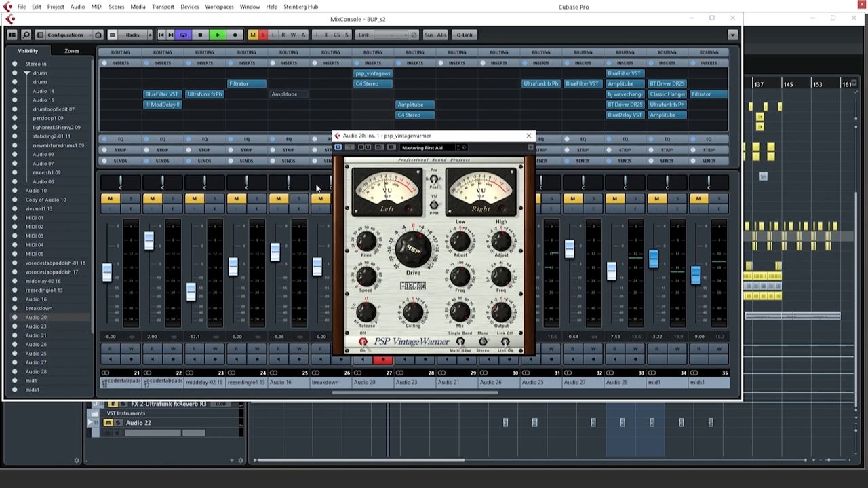The image size is (868, 488).
Task: Open the Transport menu
Action: [163, 7]
